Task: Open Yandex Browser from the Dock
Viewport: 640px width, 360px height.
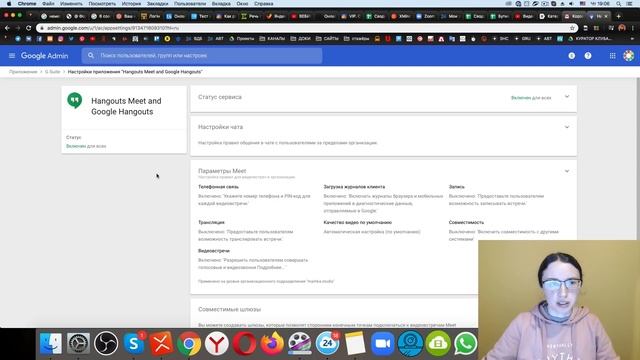Action: coord(217,343)
